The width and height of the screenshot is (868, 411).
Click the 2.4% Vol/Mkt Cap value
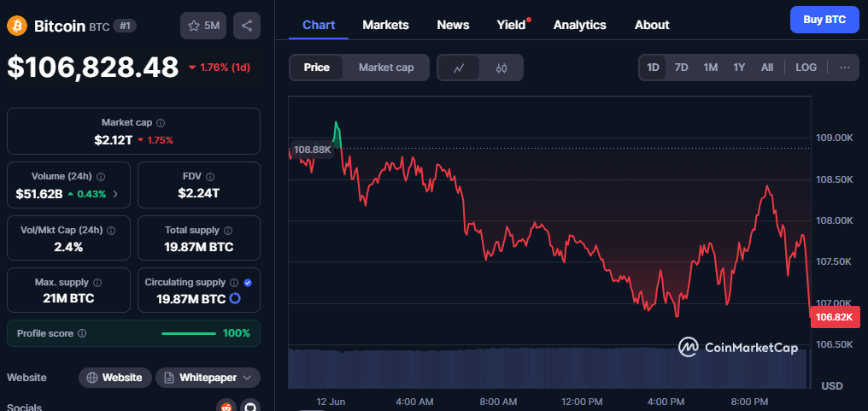coord(68,247)
